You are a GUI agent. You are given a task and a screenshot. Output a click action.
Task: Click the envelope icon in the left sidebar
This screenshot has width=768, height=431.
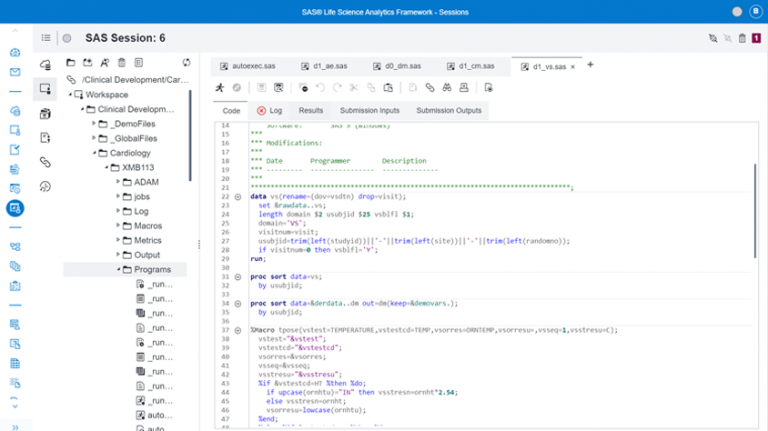coord(15,72)
